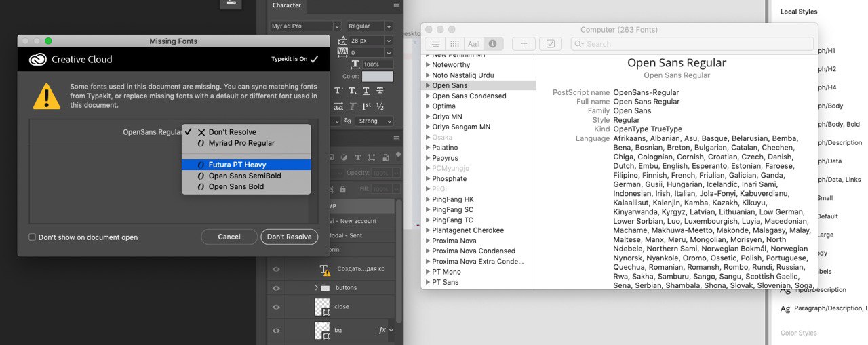
Task: Hide the close layer
Action: click(276, 307)
